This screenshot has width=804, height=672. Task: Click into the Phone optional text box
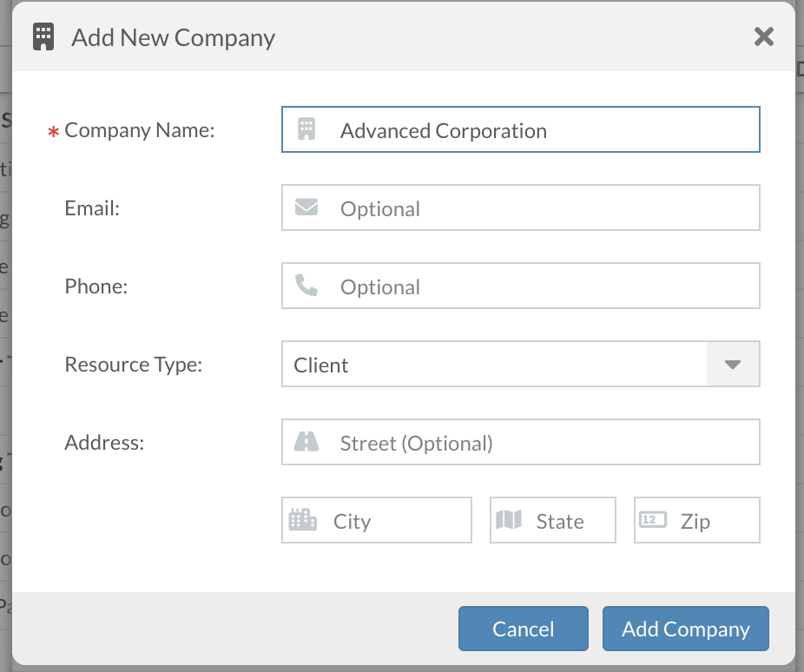538,287
